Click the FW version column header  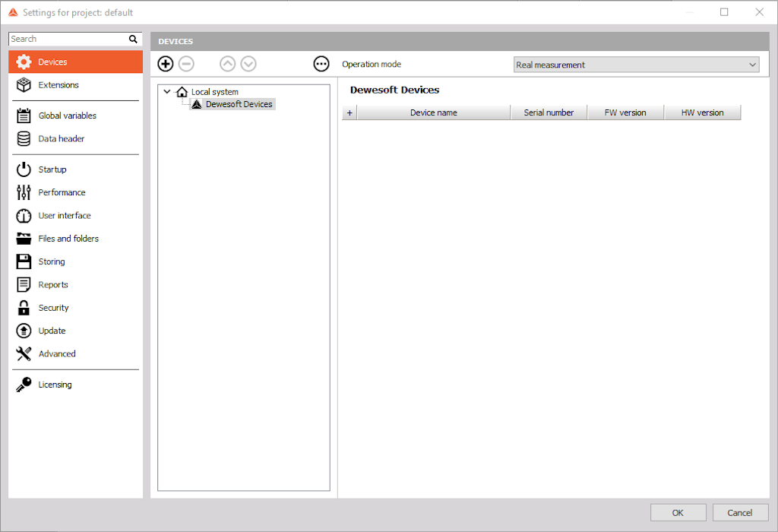(x=625, y=112)
